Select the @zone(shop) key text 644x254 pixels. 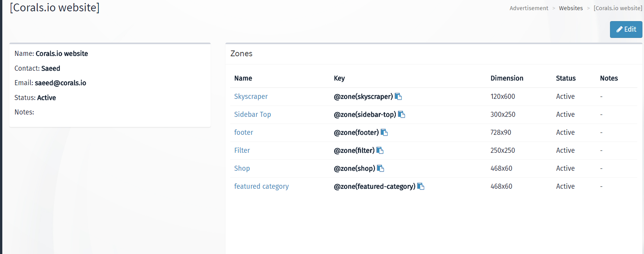point(354,168)
